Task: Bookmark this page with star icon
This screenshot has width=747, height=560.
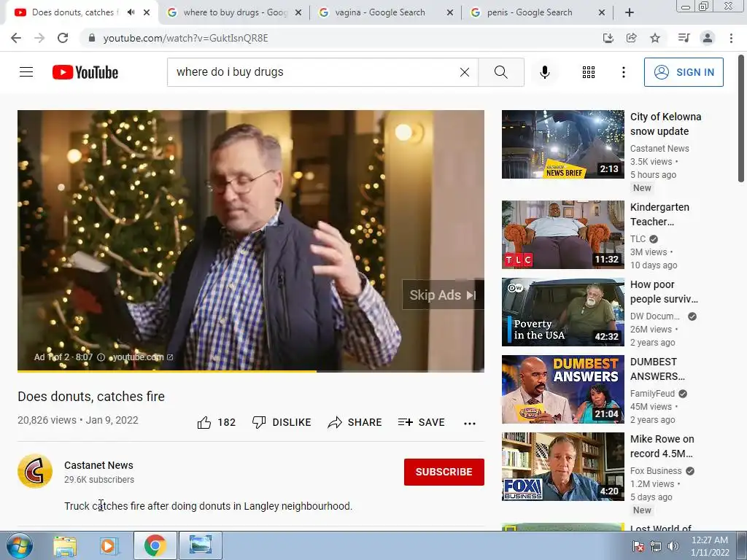Action: coord(655,38)
